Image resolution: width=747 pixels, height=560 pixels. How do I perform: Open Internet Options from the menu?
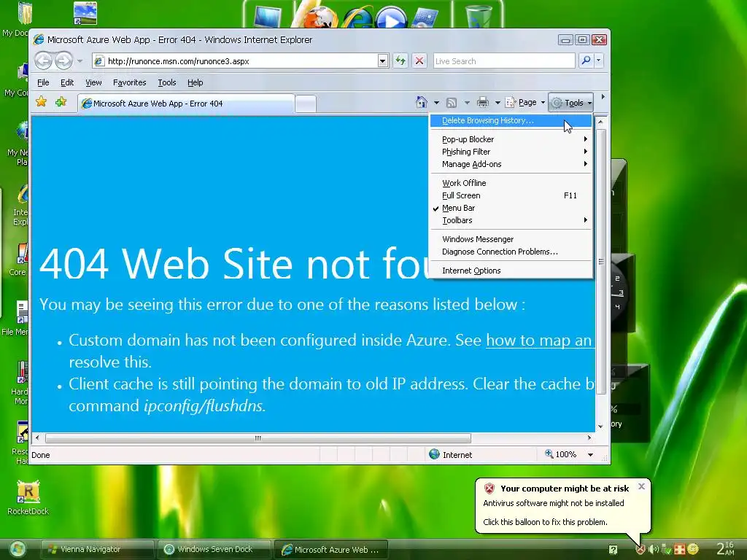[x=511, y=271]
